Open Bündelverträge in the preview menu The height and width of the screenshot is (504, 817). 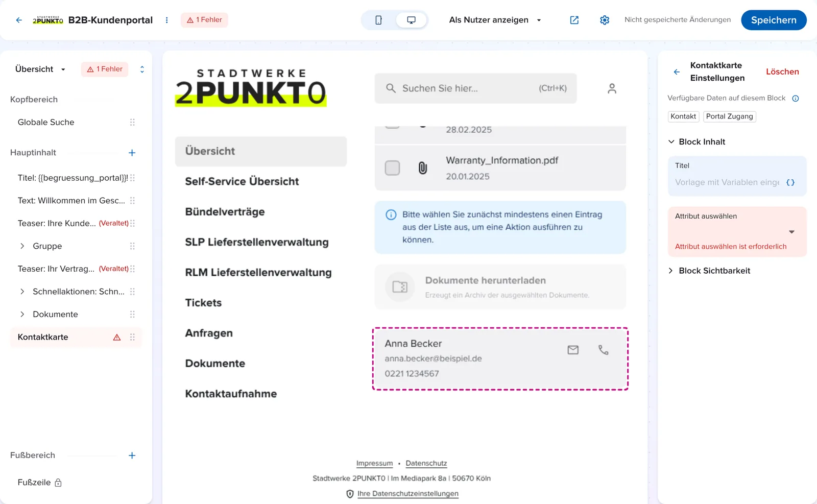(225, 212)
